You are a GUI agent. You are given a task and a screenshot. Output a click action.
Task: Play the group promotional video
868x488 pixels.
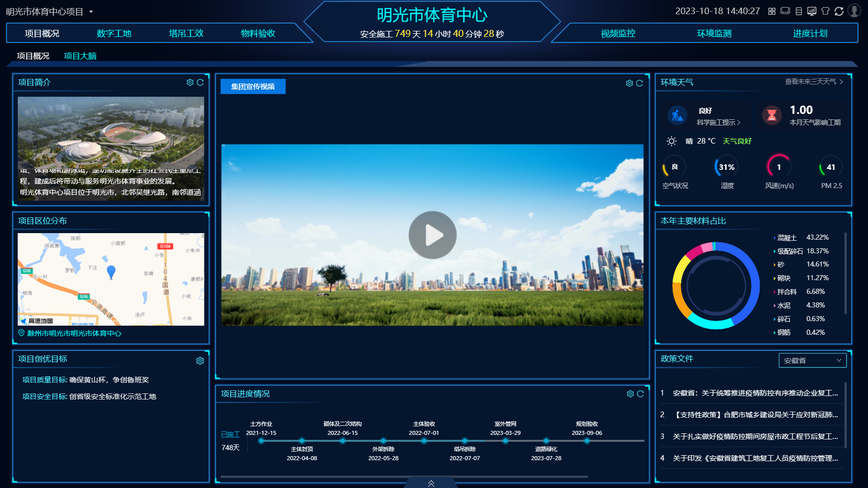[x=432, y=235]
